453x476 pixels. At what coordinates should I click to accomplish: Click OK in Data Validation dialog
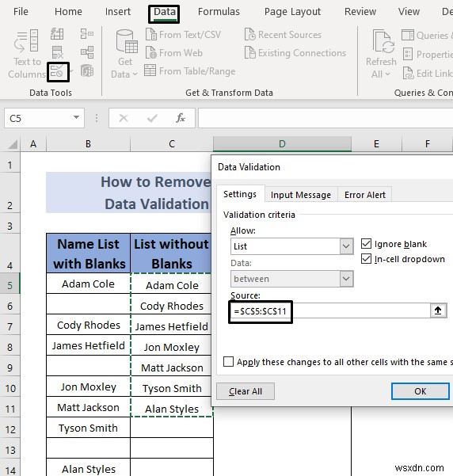421,391
